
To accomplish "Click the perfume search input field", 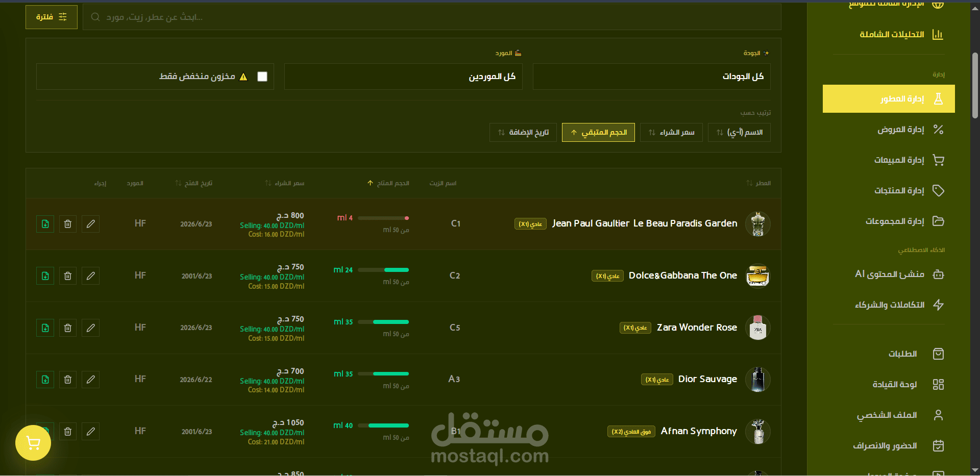I will 432,17.
